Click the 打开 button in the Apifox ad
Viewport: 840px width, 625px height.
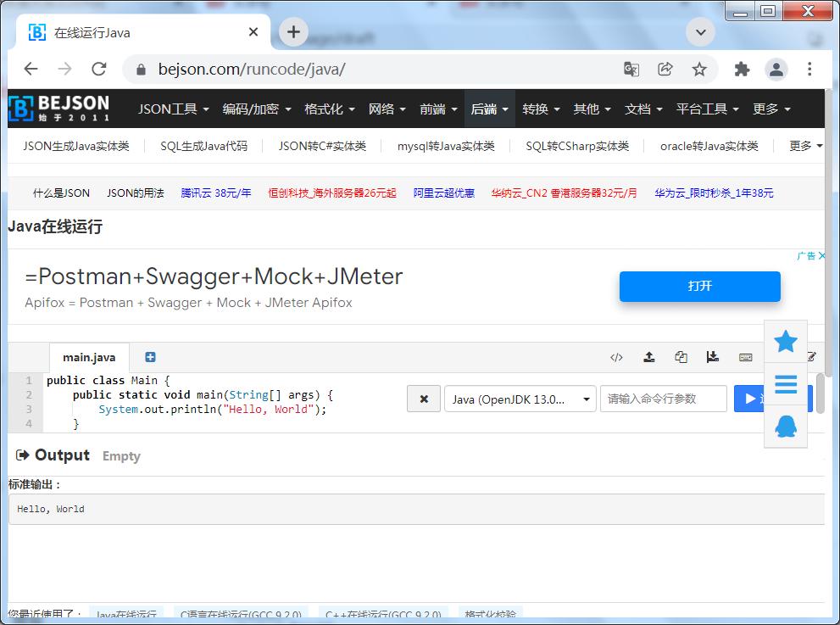tap(699, 287)
